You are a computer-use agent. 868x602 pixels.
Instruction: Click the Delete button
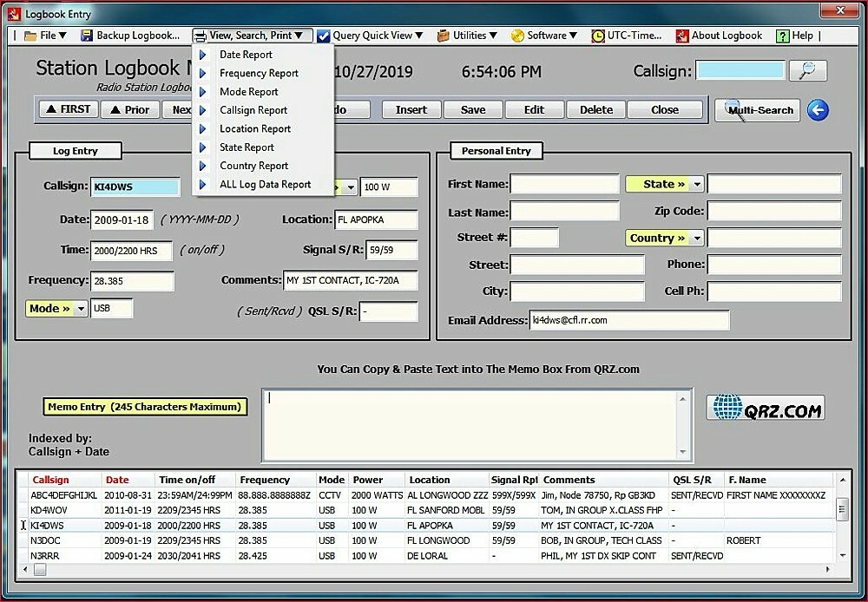pos(595,109)
